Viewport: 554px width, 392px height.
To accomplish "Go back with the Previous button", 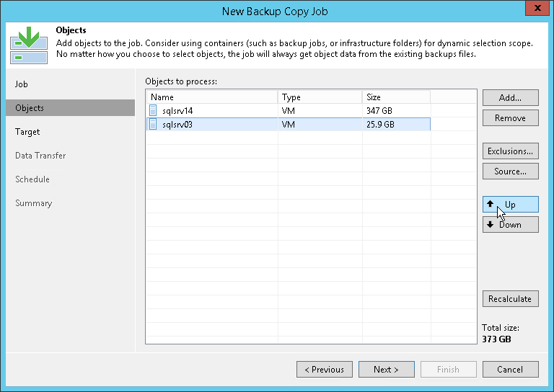I will 325,370.
